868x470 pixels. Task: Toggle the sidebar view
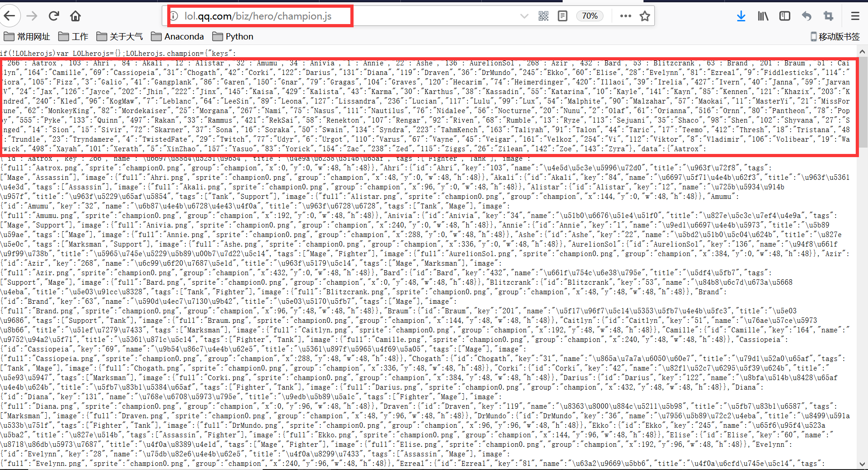click(x=785, y=16)
